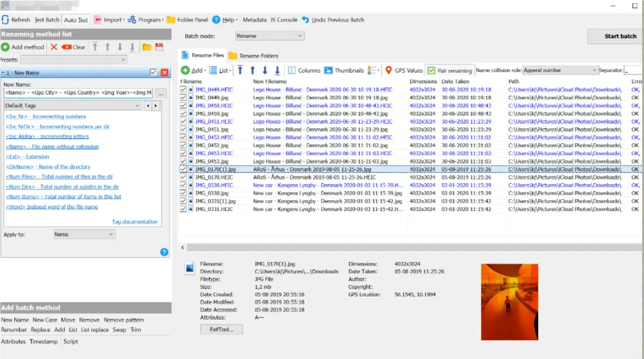
Task: Toggle the New Name method enabled checkbox
Action: click(x=153, y=73)
